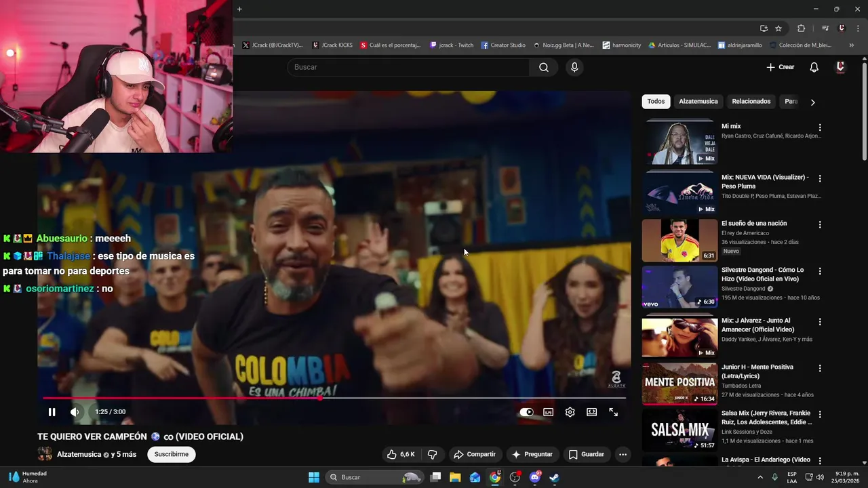Open Google Chrome from taskbar

click(x=495, y=477)
